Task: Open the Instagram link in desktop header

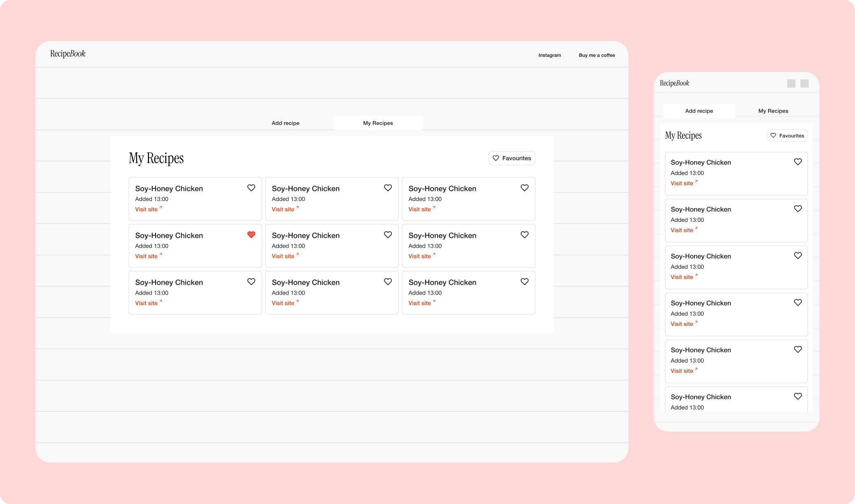Action: pos(550,55)
